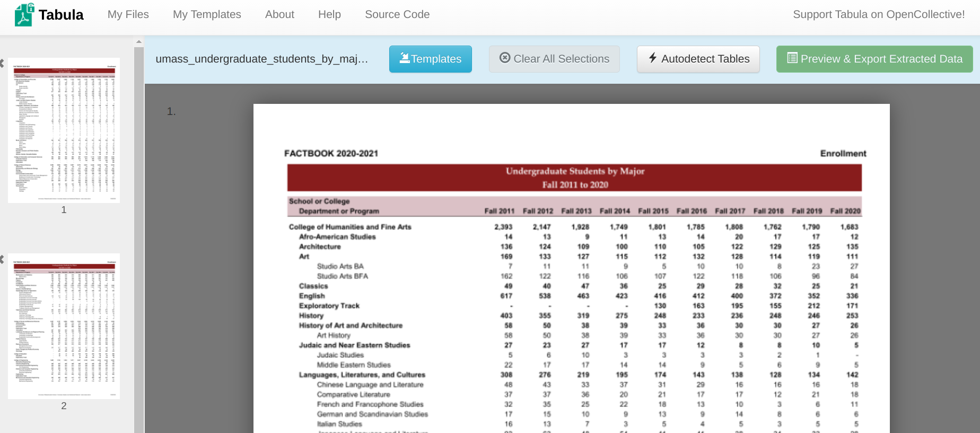Remove page 2 using its X icon
The height and width of the screenshot is (433, 980).
[x=2, y=259]
